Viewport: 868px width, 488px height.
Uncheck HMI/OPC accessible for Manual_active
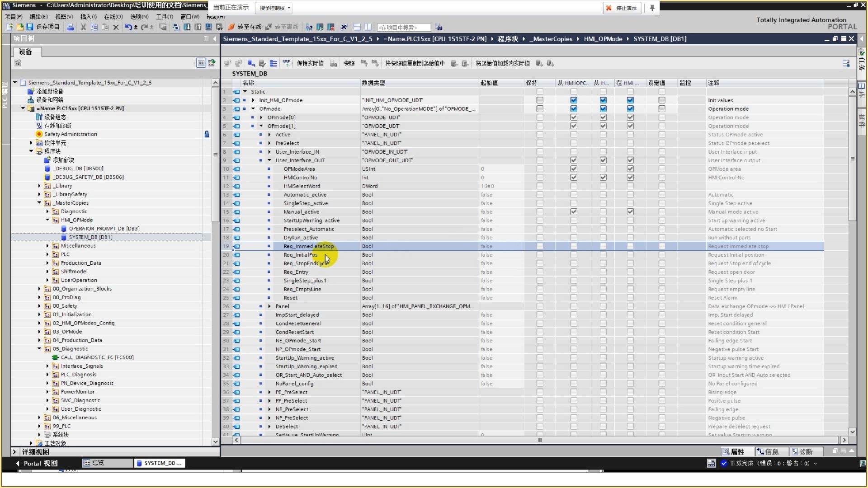click(x=574, y=212)
